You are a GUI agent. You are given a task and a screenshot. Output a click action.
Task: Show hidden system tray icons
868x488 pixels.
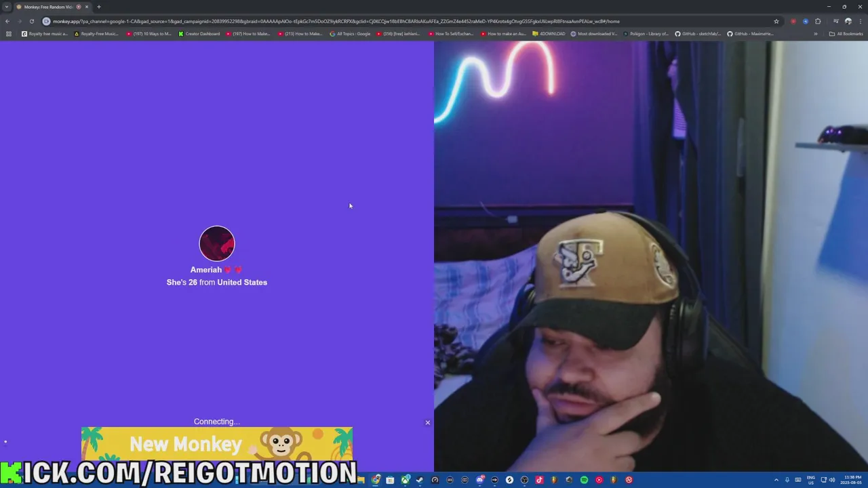point(776,480)
